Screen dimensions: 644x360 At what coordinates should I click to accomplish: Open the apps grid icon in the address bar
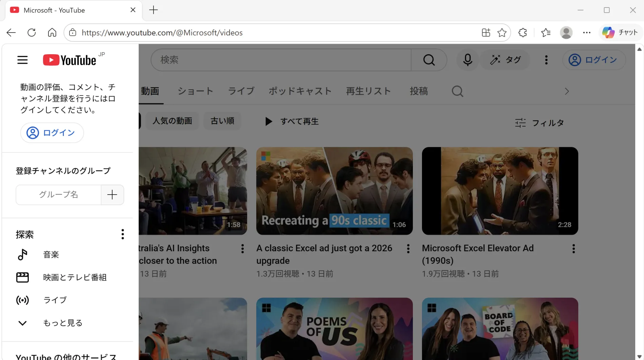point(486,33)
